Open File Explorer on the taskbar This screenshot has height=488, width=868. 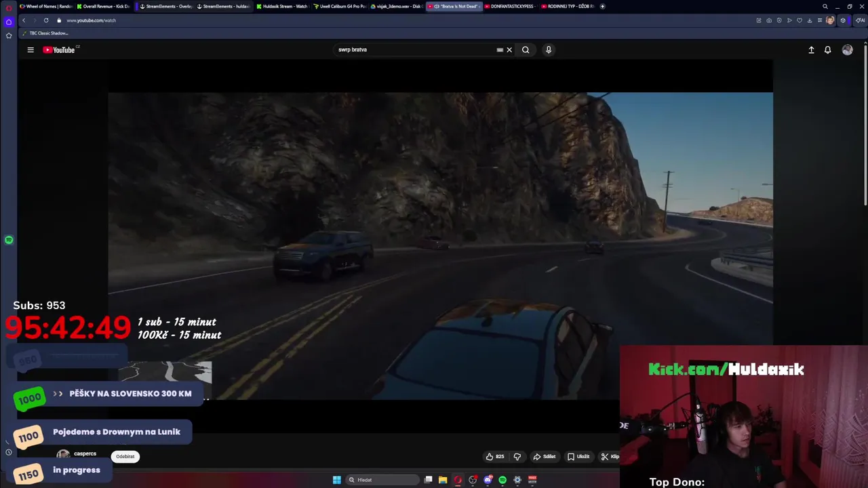click(443, 480)
